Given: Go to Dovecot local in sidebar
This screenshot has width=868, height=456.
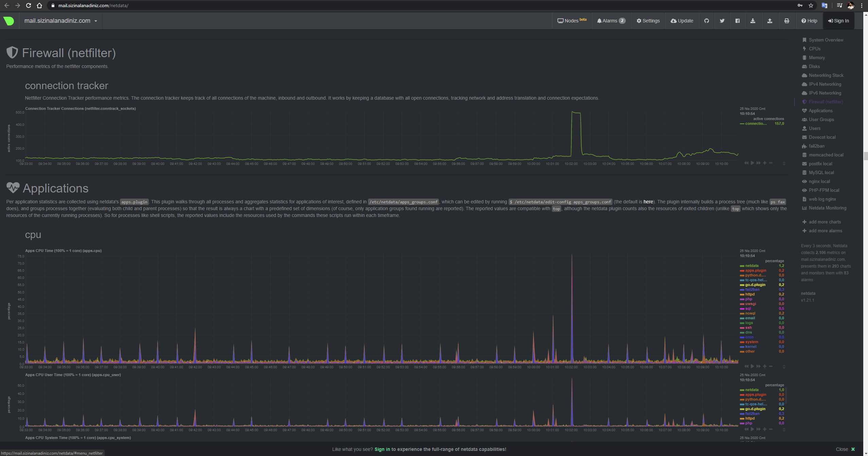Looking at the screenshot, I should [x=822, y=137].
